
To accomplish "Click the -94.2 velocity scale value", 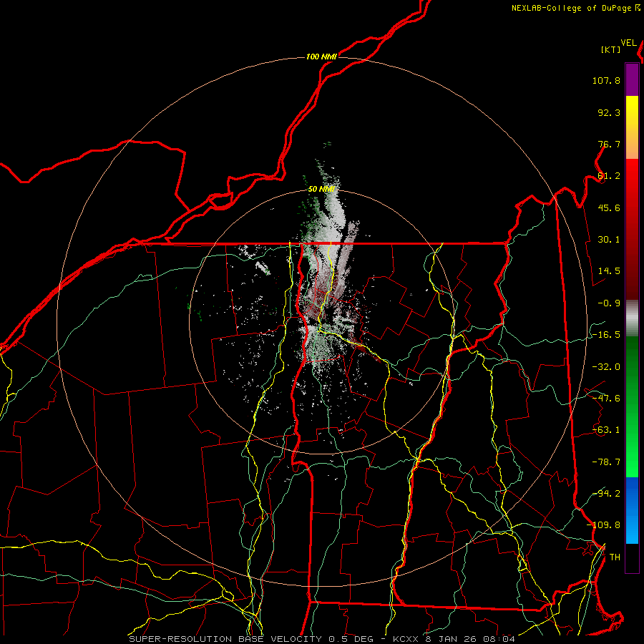I will tap(606, 494).
